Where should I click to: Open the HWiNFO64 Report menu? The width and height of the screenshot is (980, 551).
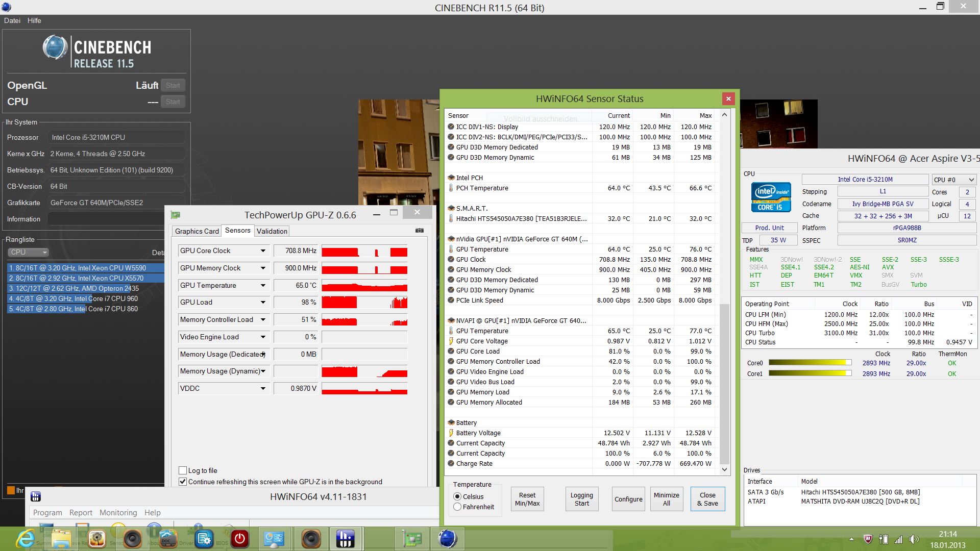pos(81,512)
